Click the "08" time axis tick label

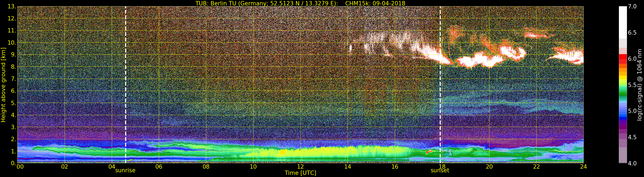coord(206,167)
